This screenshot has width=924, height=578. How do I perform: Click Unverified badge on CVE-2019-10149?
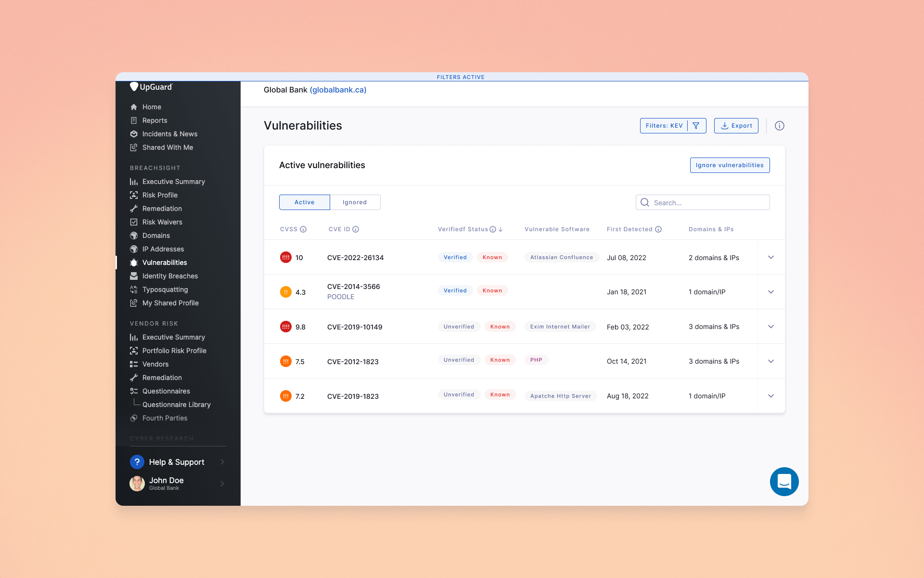(459, 327)
